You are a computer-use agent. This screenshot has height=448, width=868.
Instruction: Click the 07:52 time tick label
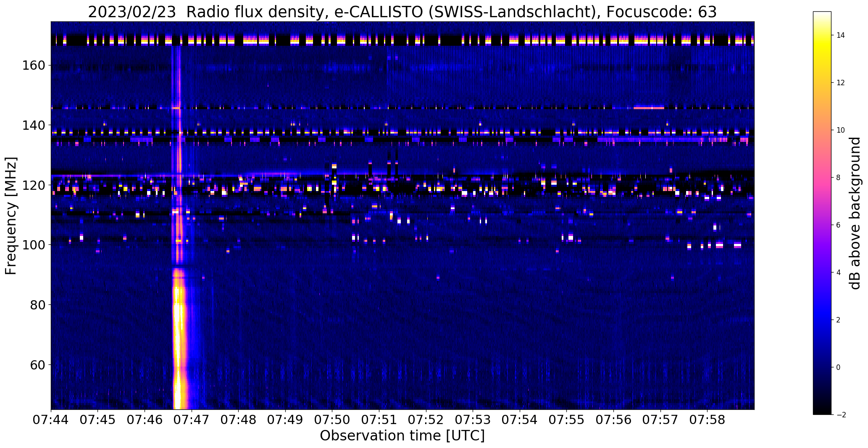(426, 420)
